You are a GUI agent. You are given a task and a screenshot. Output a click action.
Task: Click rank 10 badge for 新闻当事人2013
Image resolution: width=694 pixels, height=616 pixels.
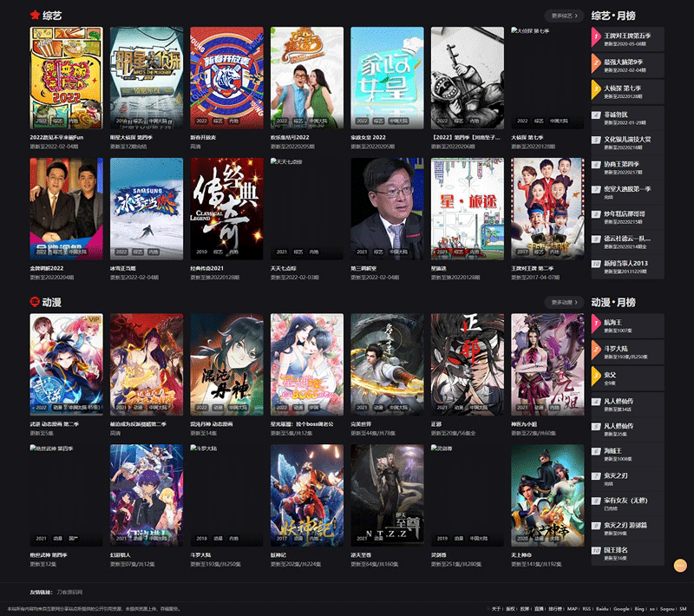(596, 264)
